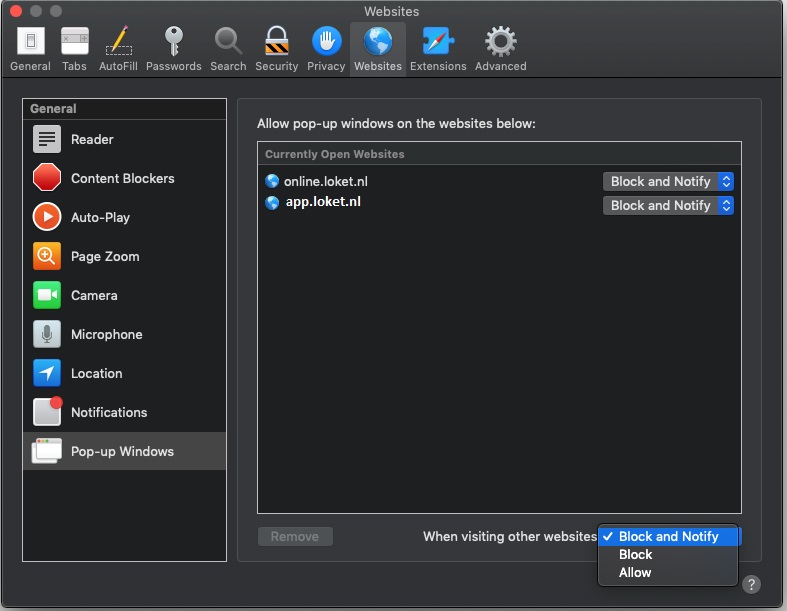Switch to the Passwords key icon
The height and width of the screenshot is (611, 787).
[173, 48]
